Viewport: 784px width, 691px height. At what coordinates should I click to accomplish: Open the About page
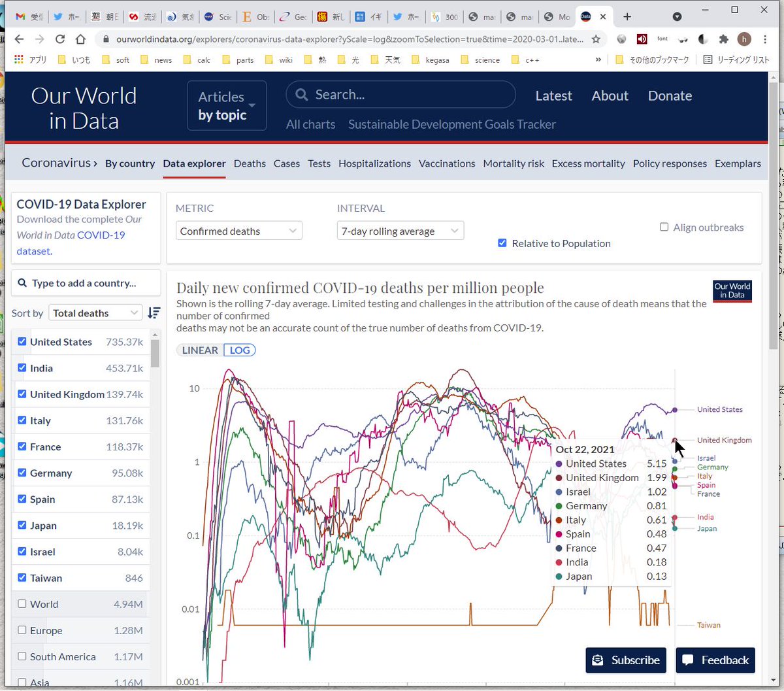[x=610, y=95]
